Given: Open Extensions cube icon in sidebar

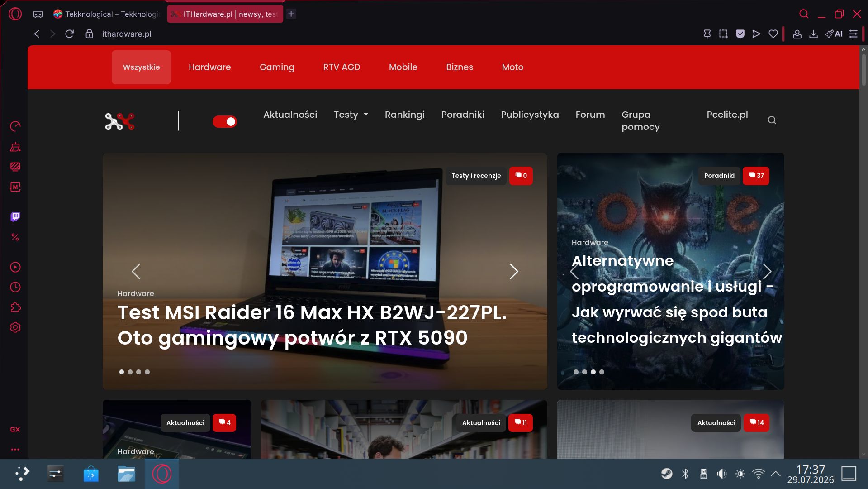Looking at the screenshot, I should tap(15, 307).
